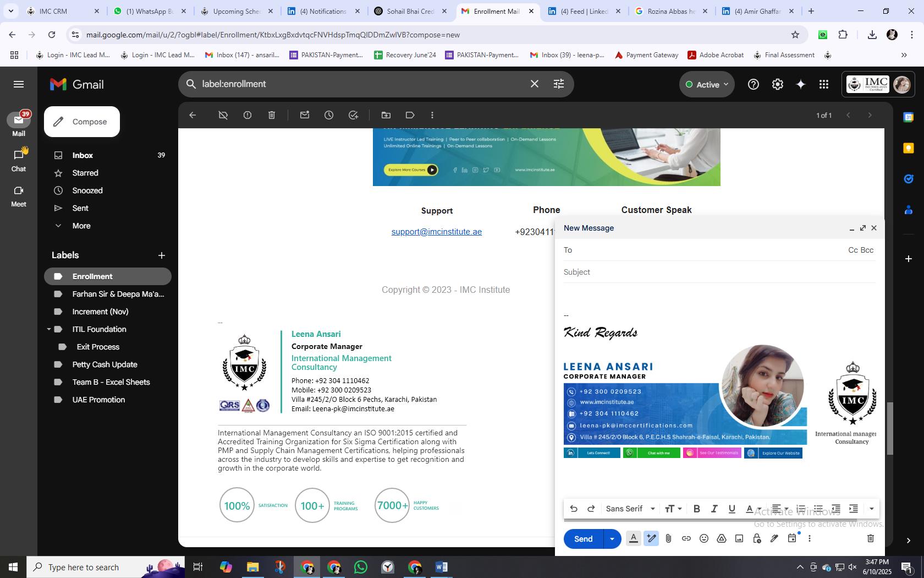The image size is (924, 578).
Task: Open the Gmail Support help icon
Action: click(754, 84)
